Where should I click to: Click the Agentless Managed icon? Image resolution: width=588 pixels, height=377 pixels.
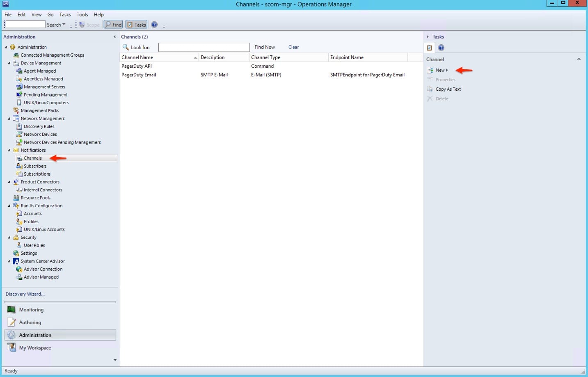tap(19, 79)
